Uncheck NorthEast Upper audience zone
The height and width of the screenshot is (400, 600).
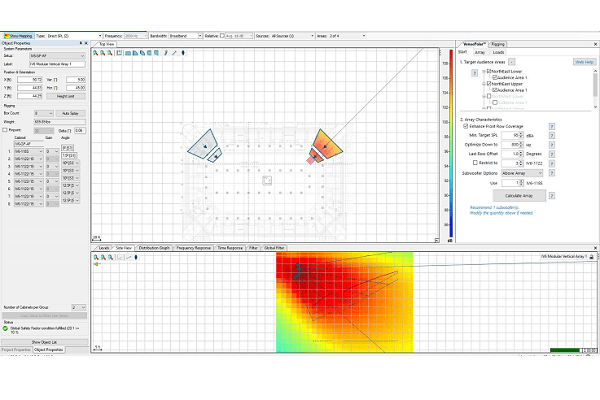489,83
